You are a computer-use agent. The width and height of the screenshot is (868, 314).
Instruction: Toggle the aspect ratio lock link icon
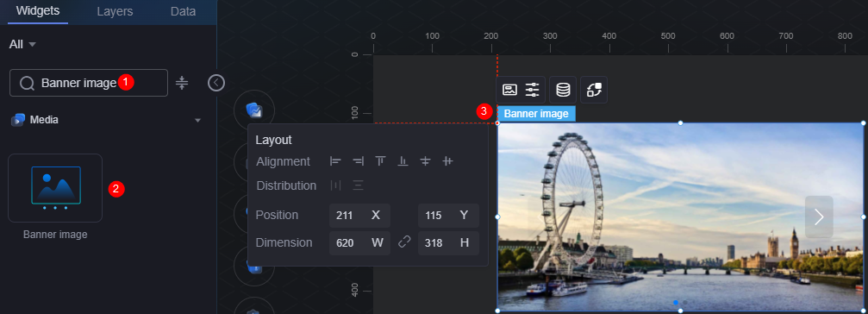404,242
